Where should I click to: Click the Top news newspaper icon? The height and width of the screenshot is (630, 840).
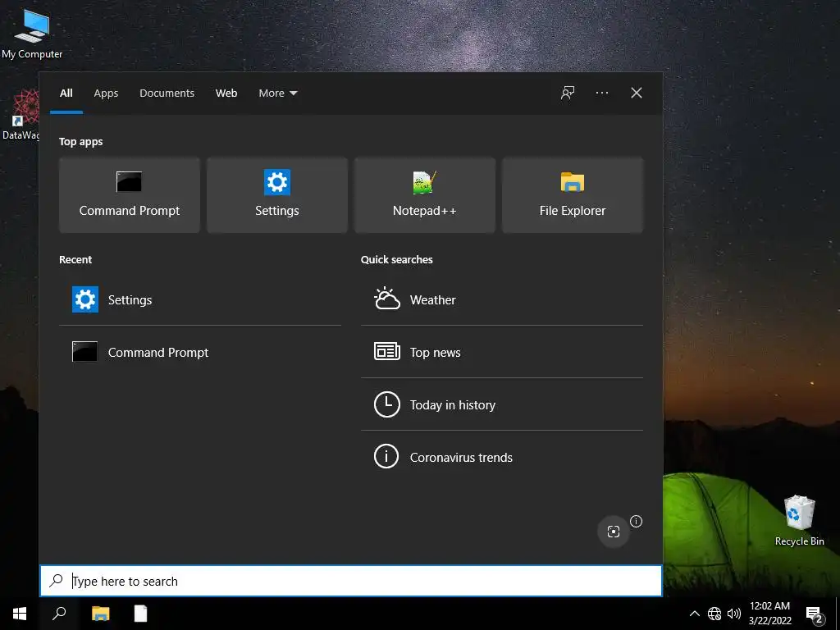pos(387,351)
